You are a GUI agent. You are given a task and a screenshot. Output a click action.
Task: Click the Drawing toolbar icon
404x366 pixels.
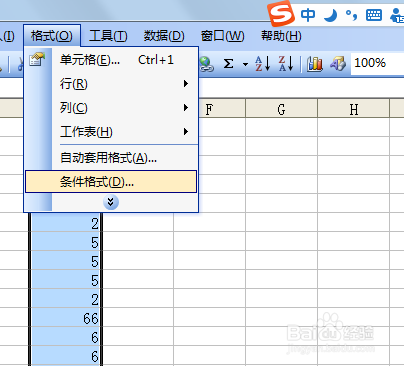(x=338, y=63)
